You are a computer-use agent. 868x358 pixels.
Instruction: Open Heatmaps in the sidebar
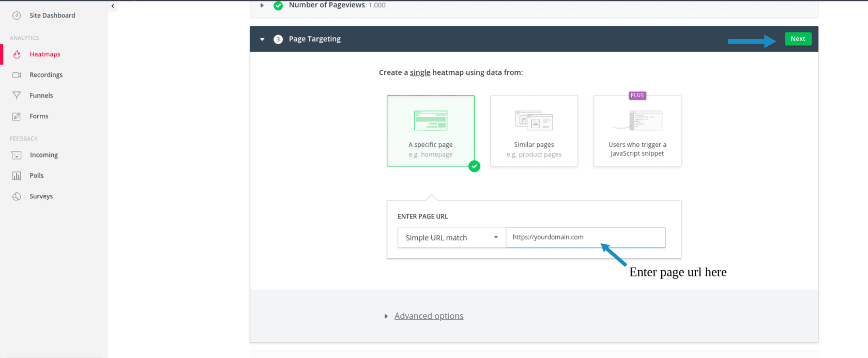(45, 54)
